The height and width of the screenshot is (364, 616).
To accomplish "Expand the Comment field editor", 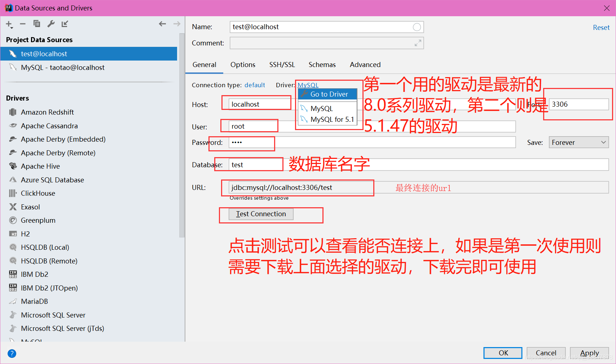I will click(418, 43).
